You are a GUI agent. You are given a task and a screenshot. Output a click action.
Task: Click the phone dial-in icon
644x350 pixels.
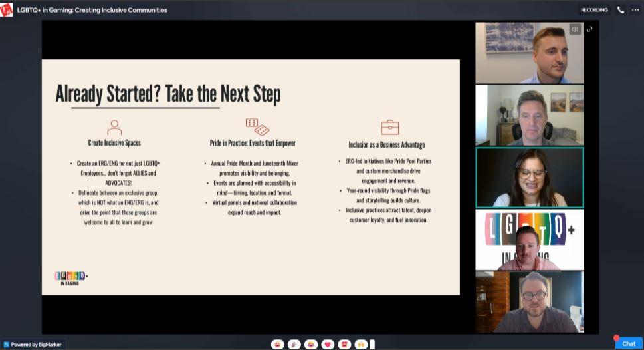(x=621, y=10)
